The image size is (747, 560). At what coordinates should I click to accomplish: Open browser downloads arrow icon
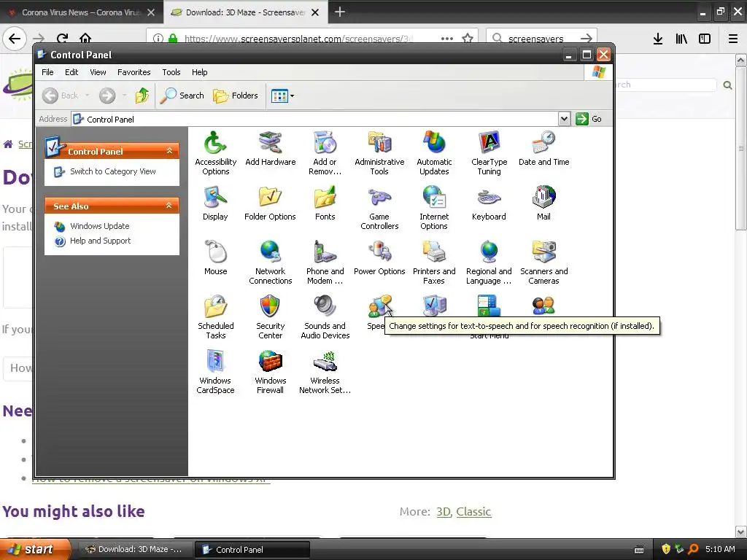tap(658, 39)
